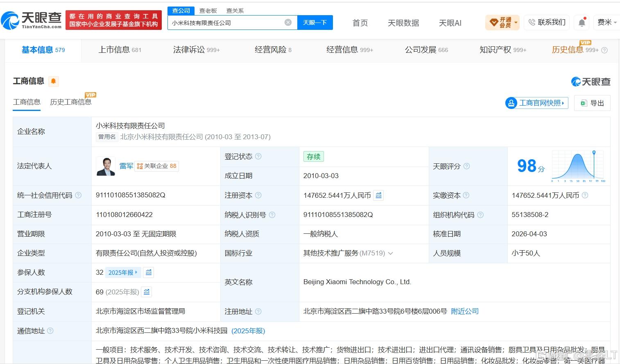Expand the 国标行业 industry chevron

click(x=391, y=253)
